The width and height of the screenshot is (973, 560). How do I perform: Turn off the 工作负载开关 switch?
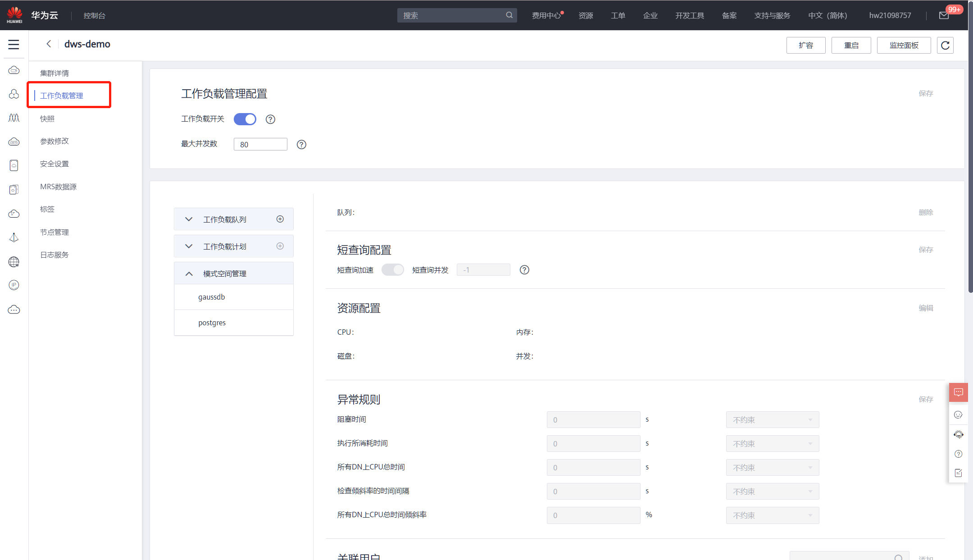(245, 119)
